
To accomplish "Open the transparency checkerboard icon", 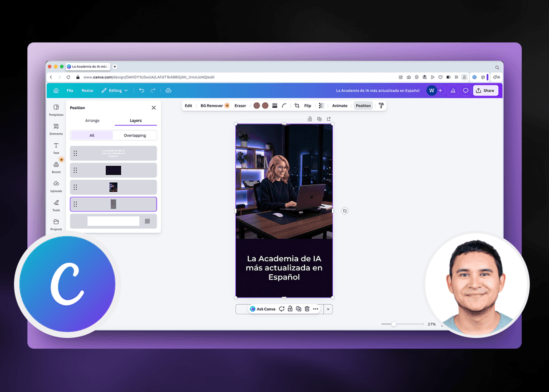I will tap(321, 106).
